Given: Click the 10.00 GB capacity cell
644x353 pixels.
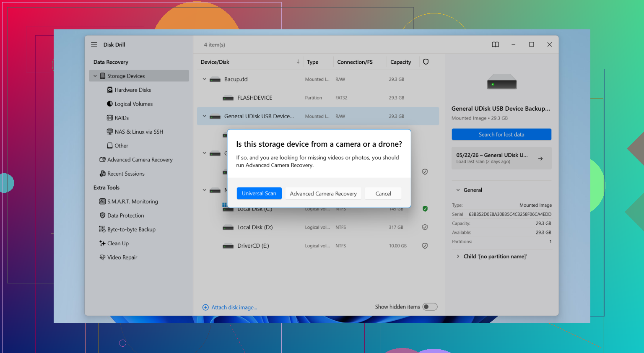Looking at the screenshot, I should [x=397, y=246].
